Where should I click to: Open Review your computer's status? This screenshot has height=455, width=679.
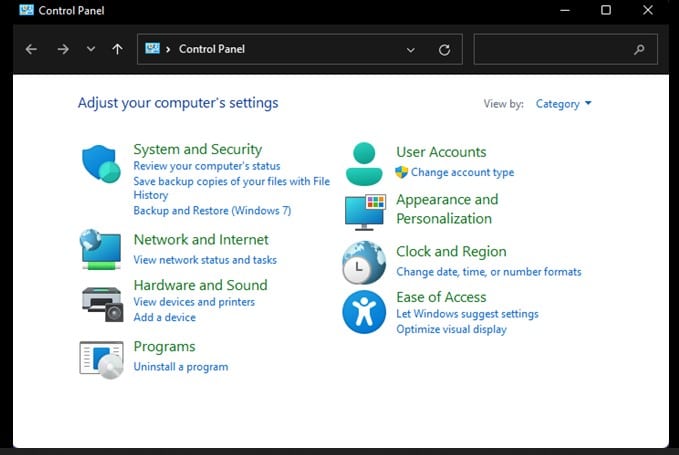click(207, 166)
